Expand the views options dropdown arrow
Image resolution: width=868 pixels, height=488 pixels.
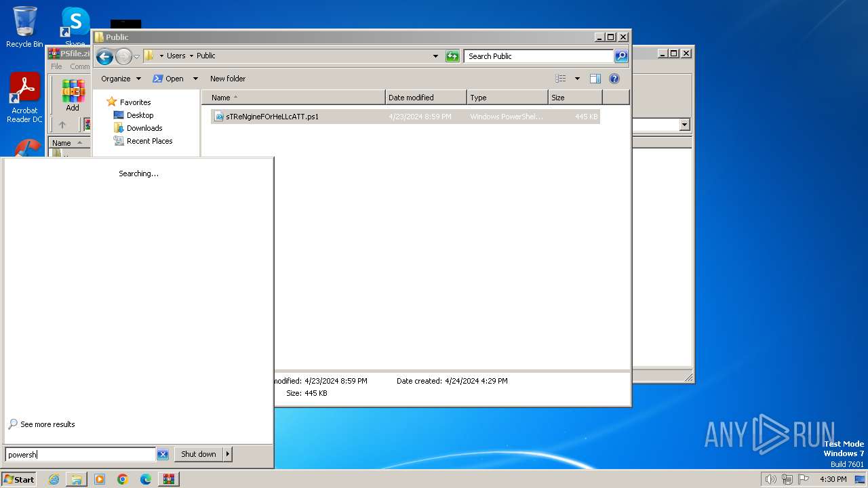pos(577,79)
